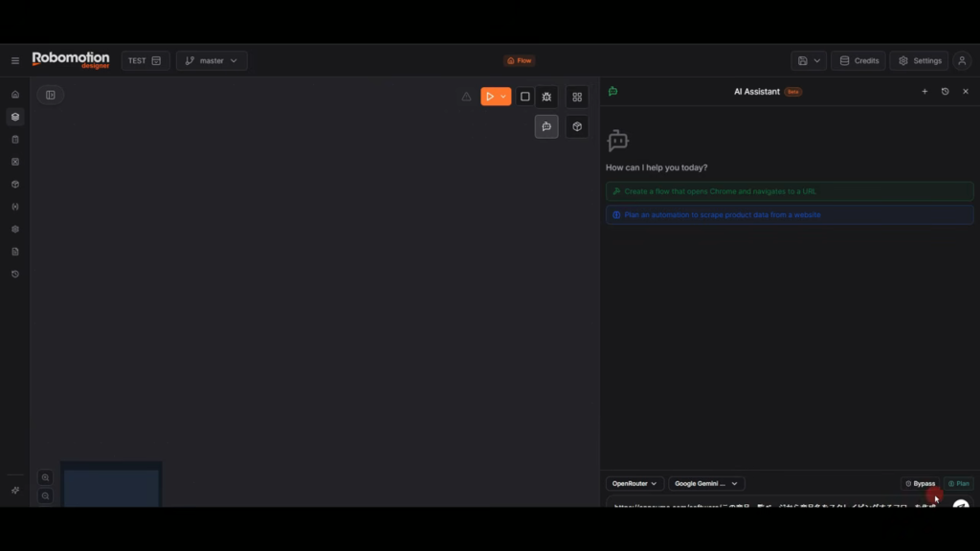This screenshot has height=551, width=980.
Task: Click the Credits button
Action: pyautogui.click(x=858, y=61)
